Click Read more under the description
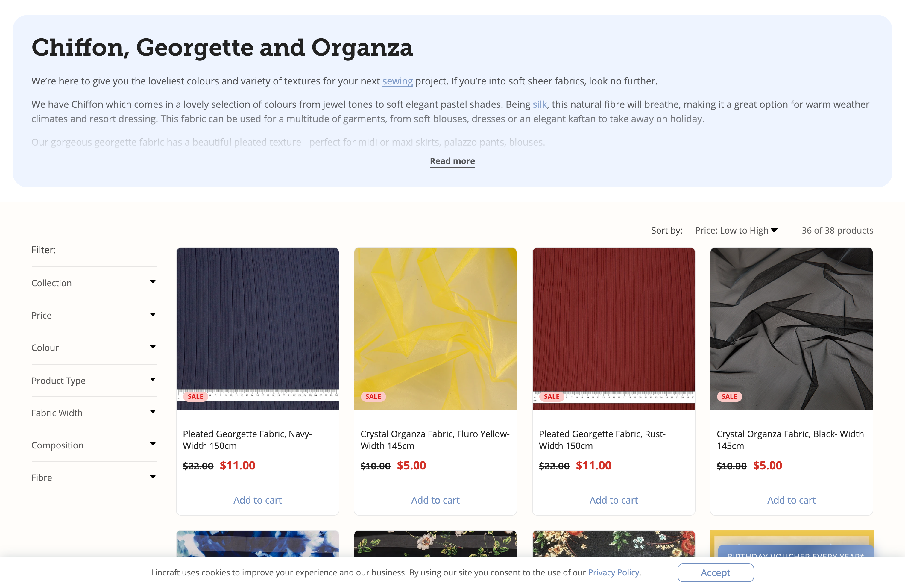 coord(452,161)
